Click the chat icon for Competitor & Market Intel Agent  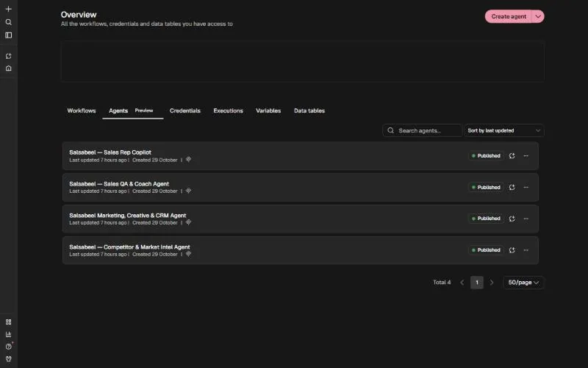click(512, 250)
